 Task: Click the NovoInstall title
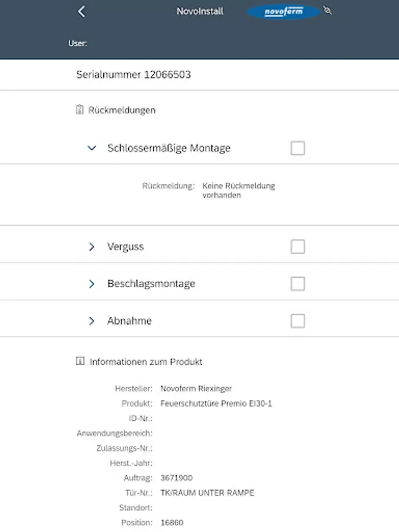[200, 11]
